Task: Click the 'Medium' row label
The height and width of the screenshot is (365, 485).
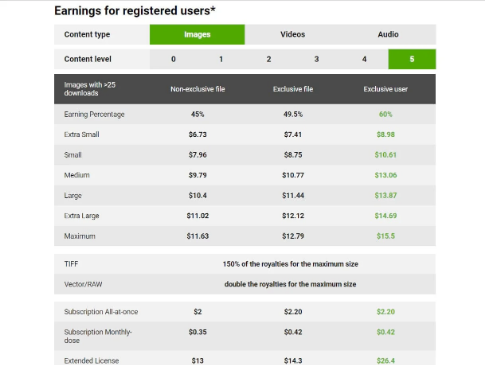Action: 77,175
